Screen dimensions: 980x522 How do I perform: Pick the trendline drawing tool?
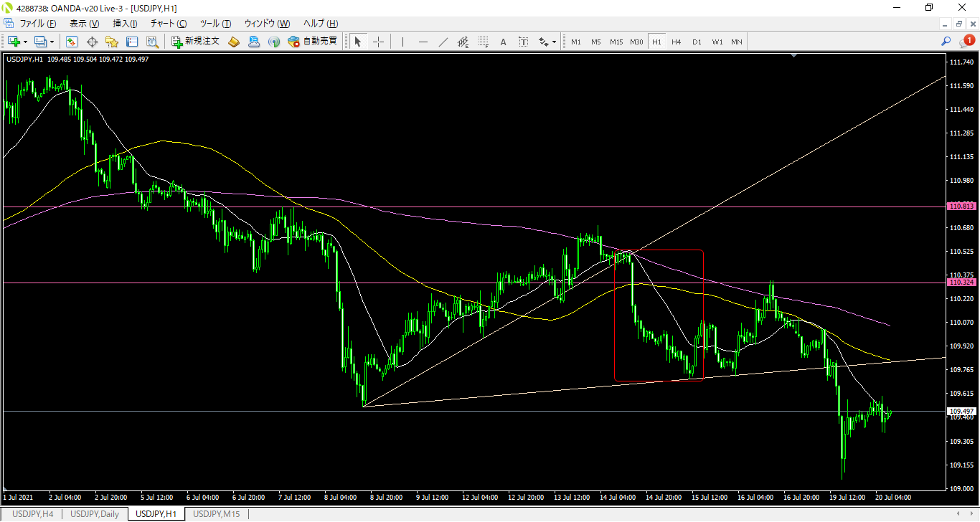coord(443,42)
